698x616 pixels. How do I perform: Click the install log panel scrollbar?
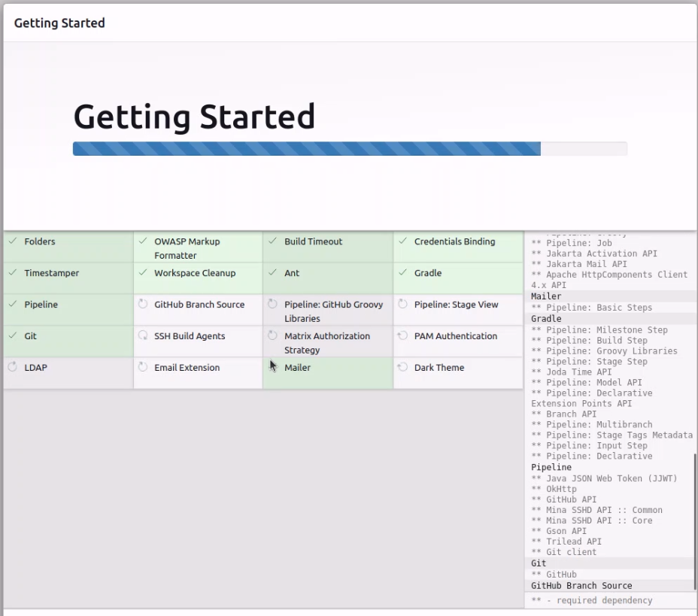tap(695, 522)
